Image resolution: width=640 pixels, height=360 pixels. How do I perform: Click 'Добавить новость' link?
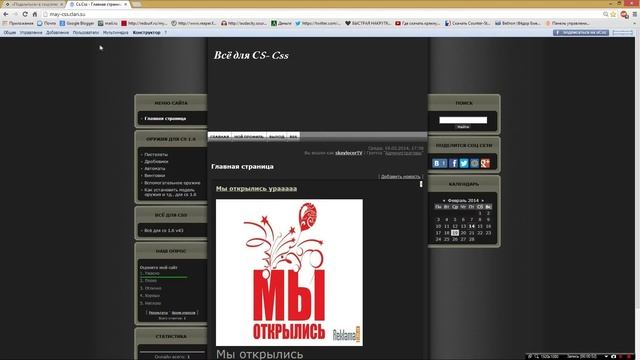[400, 177]
